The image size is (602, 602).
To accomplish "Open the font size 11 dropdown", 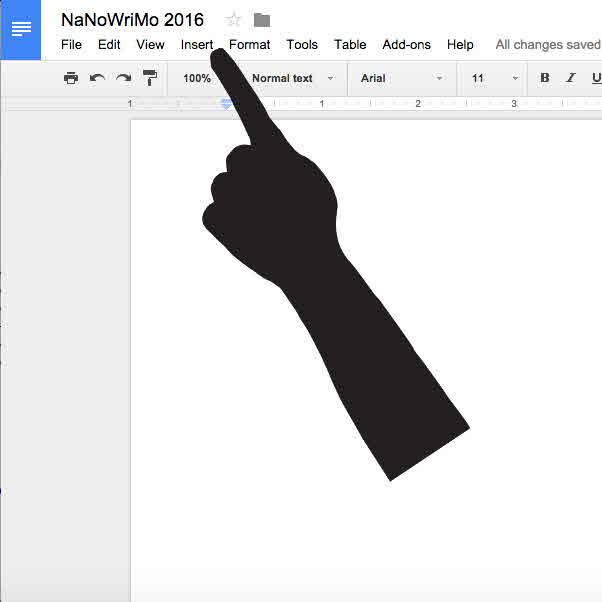I will (495, 78).
